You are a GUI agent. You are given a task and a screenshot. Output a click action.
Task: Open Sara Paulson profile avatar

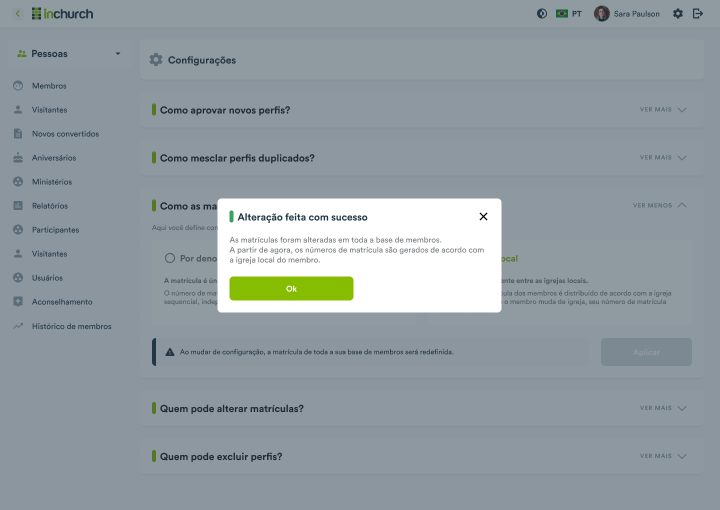pyautogui.click(x=602, y=14)
